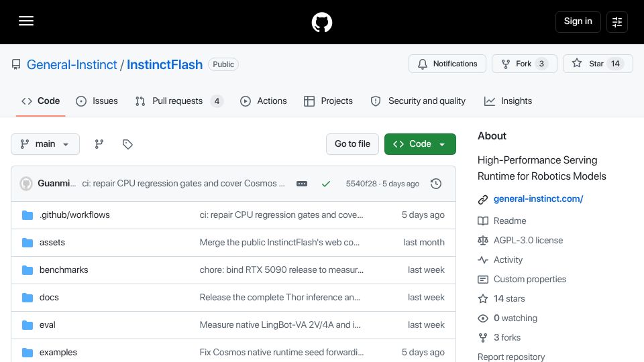Open latest commit message link
Screen dimensions: 644x362
pyautogui.click(x=183, y=184)
